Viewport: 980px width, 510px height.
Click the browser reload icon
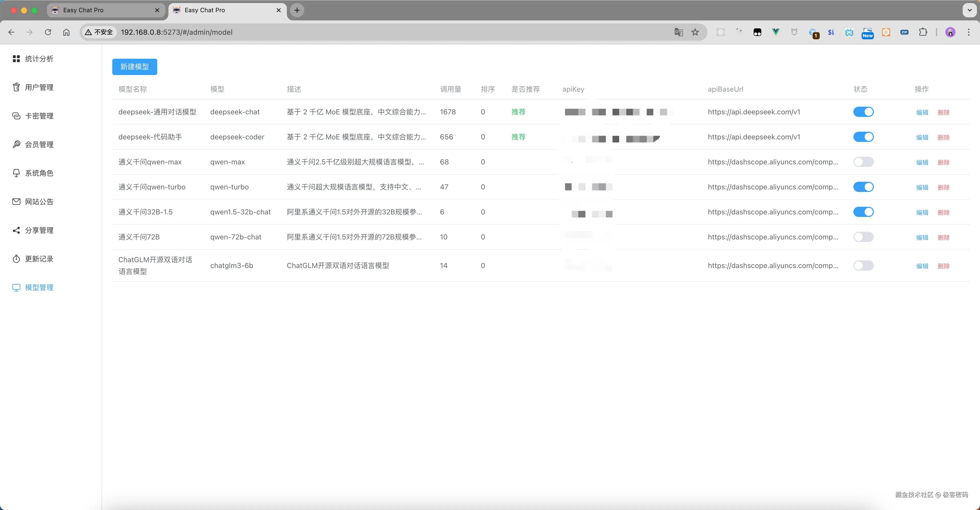pyautogui.click(x=48, y=32)
